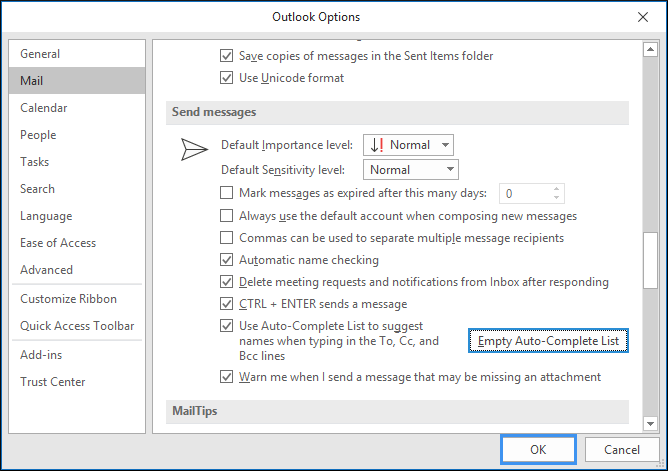The width and height of the screenshot is (668, 471).
Task: Switch to Search options
Action: click(x=77, y=189)
